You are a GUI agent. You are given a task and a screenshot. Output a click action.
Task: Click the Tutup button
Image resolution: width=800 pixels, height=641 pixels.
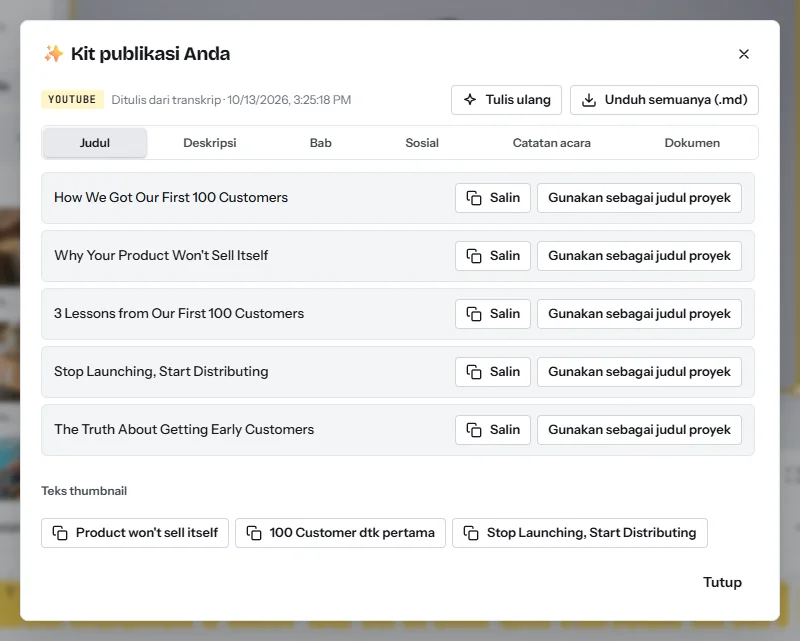pos(722,582)
